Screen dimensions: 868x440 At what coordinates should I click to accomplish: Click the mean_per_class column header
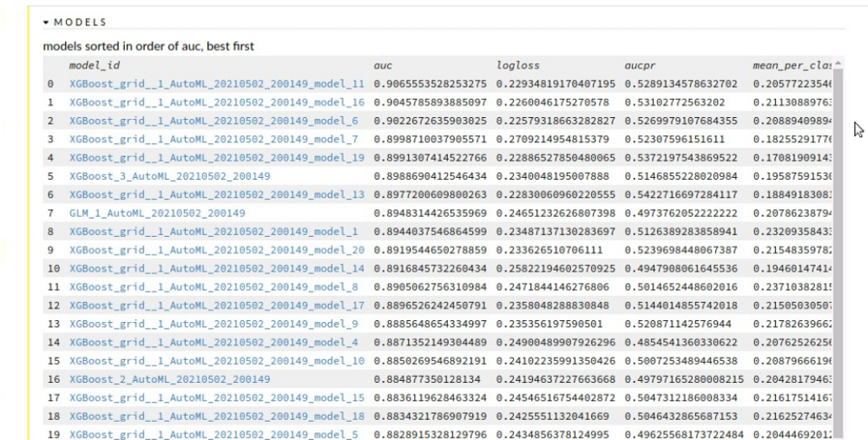[x=792, y=65]
